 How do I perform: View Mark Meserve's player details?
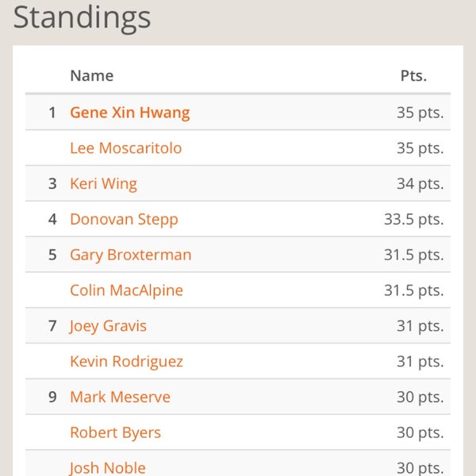[x=120, y=397]
